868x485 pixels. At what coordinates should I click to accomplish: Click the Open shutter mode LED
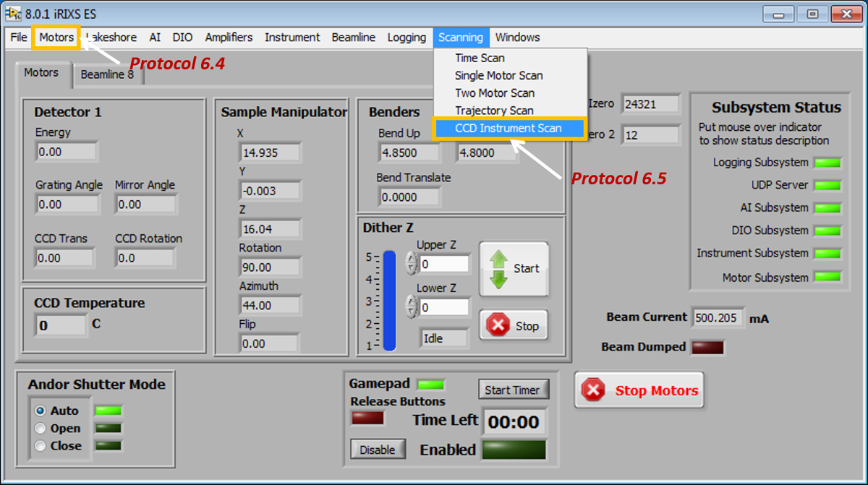coord(109,428)
